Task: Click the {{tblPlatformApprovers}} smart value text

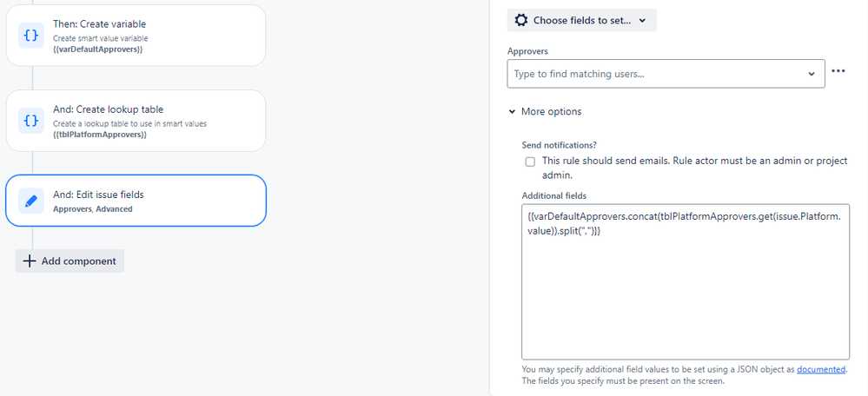Action: pos(100,135)
